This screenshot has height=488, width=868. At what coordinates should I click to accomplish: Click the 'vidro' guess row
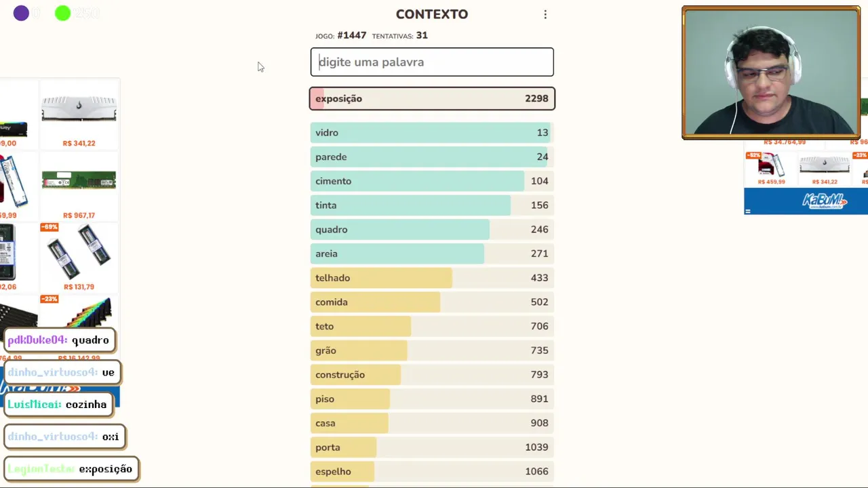tap(432, 133)
